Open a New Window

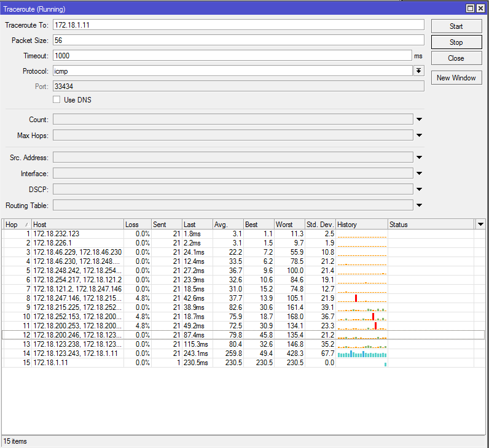tap(456, 78)
